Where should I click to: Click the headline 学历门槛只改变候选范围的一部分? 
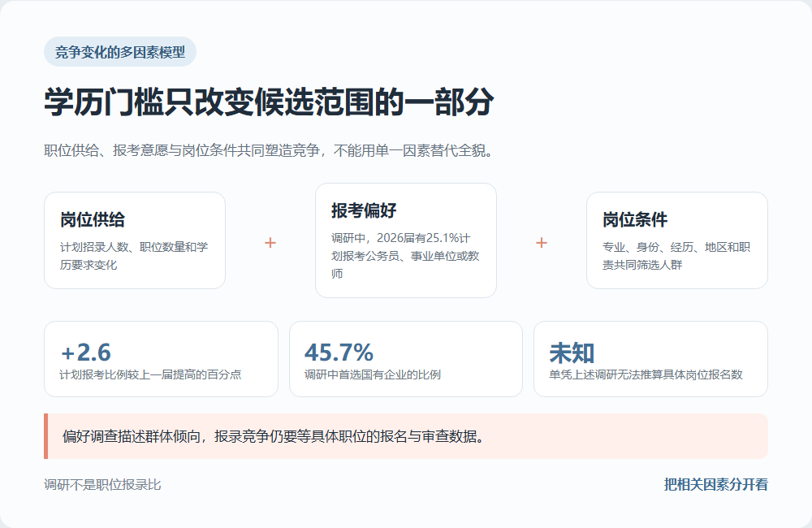[x=269, y=102]
